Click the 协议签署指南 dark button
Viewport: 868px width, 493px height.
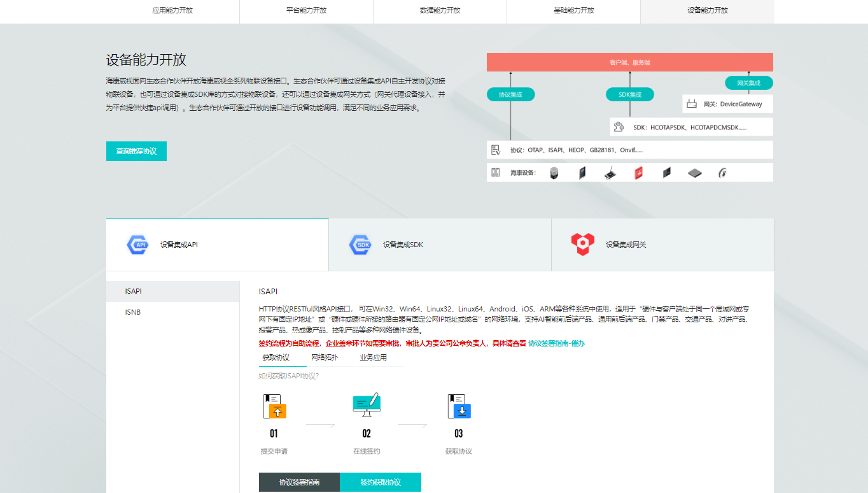click(x=299, y=482)
